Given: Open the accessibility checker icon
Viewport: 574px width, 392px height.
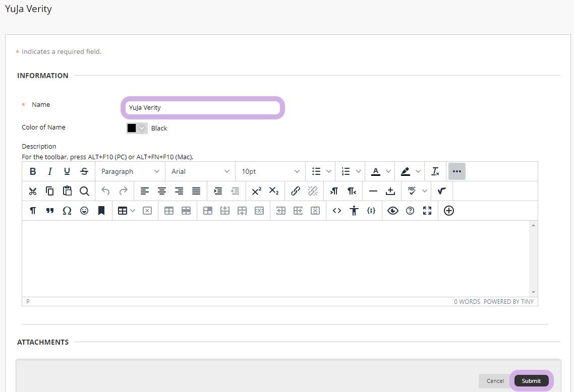Looking at the screenshot, I should (x=354, y=211).
